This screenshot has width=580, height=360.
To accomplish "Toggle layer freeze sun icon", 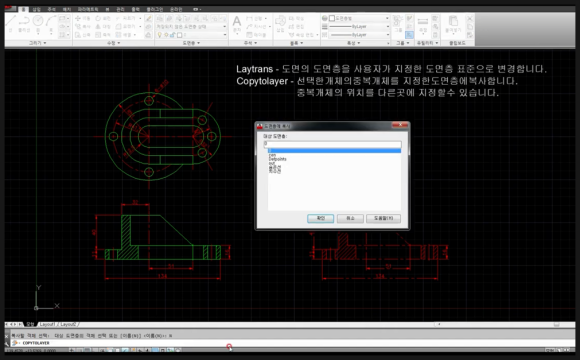I will (x=166, y=35).
